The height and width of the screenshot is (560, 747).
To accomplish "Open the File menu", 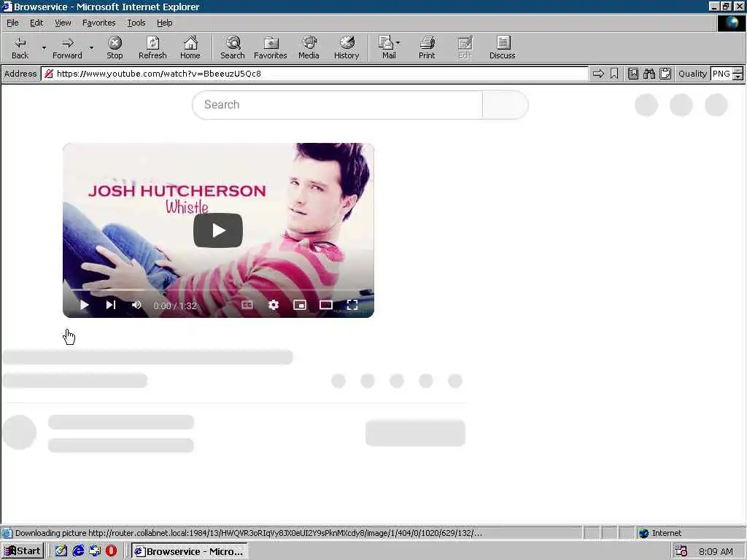I will [x=13, y=23].
